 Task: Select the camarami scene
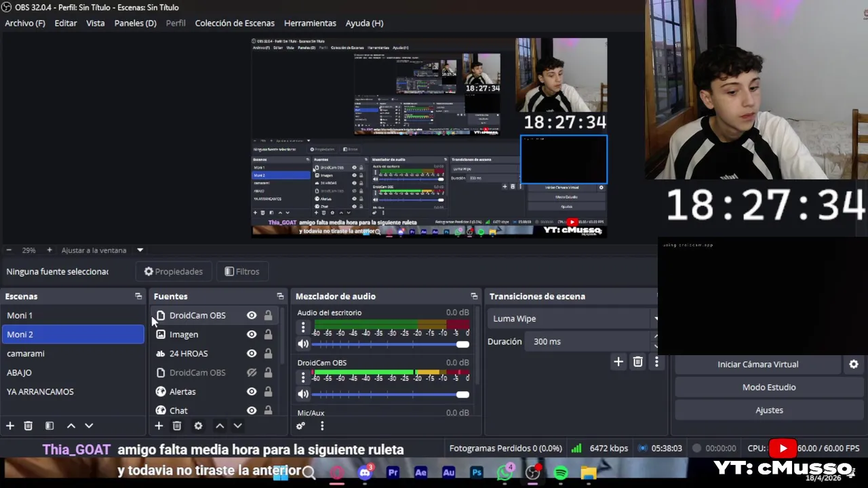[x=73, y=353]
